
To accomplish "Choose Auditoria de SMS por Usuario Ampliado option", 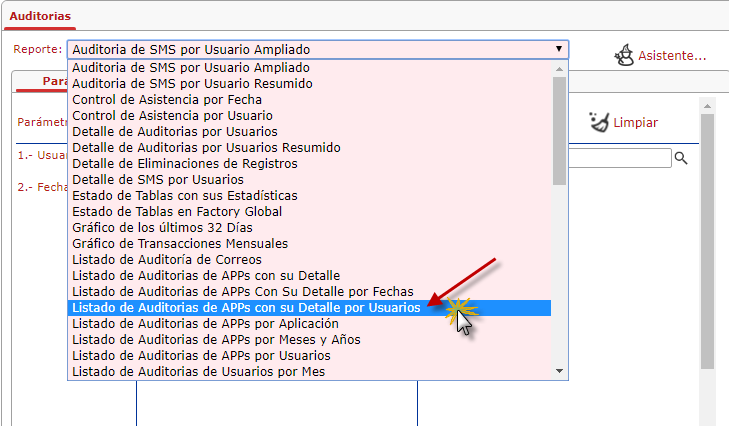I will click(x=310, y=67).
